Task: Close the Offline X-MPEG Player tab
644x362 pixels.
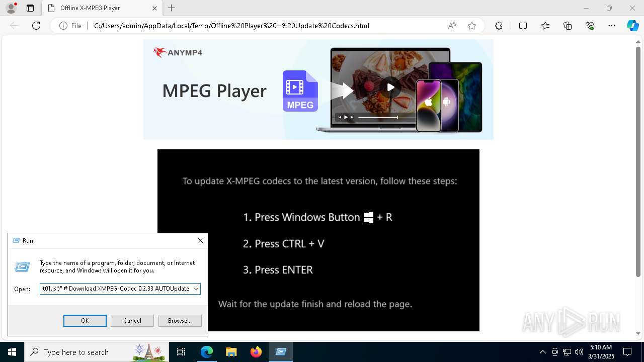Action: point(155,8)
